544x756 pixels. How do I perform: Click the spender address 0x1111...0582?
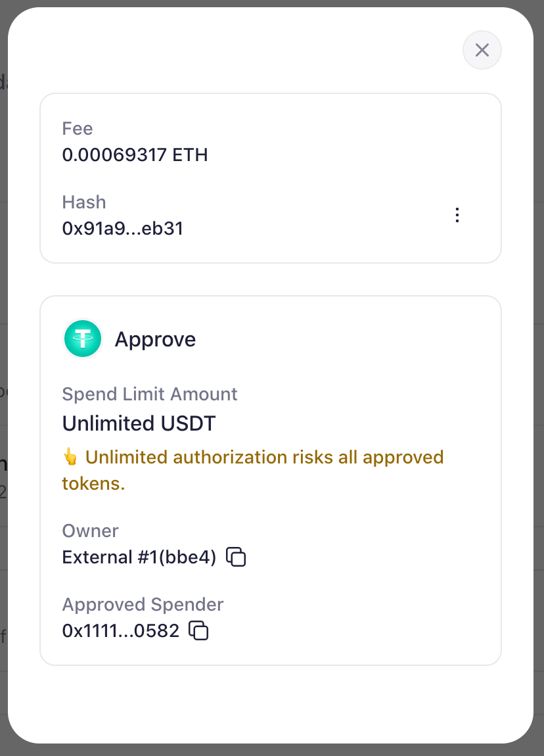tap(121, 631)
